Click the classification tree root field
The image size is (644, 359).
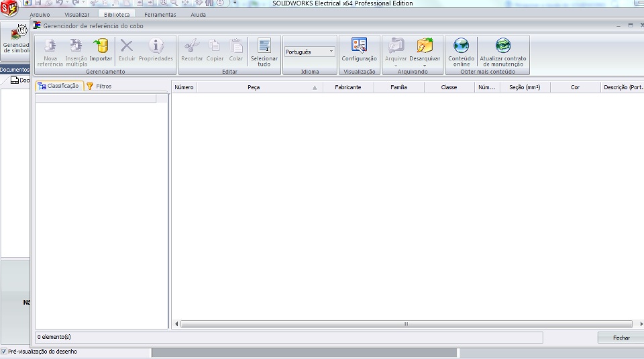click(x=96, y=98)
